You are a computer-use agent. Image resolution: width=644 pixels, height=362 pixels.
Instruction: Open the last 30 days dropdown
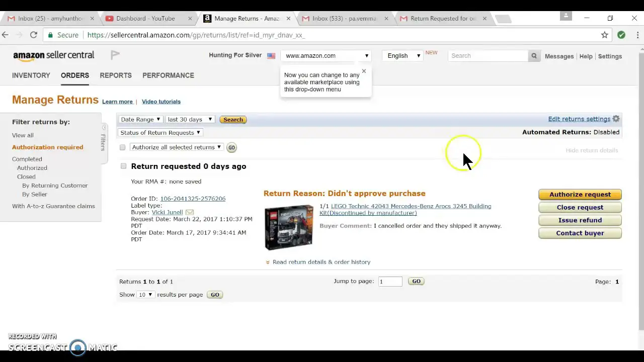pyautogui.click(x=190, y=119)
